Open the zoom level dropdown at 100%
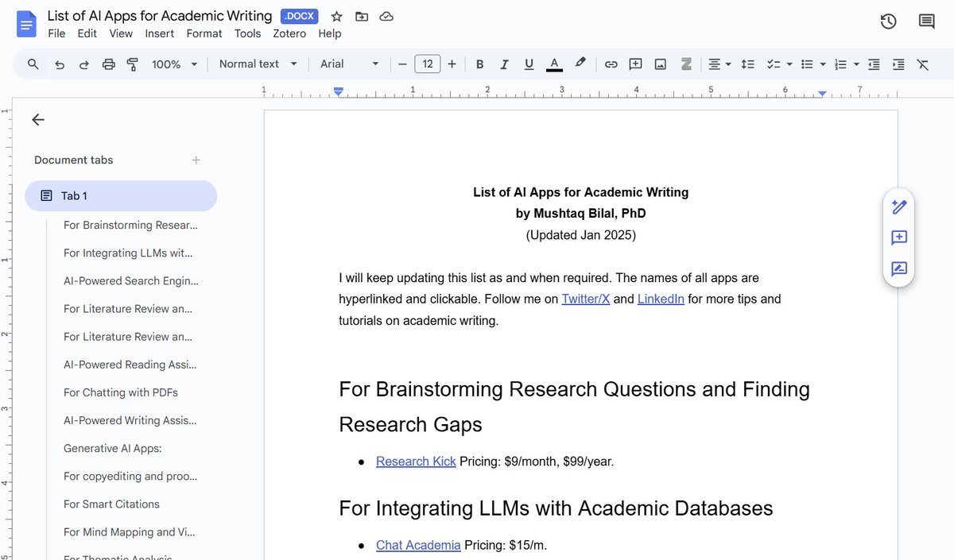 pos(174,64)
